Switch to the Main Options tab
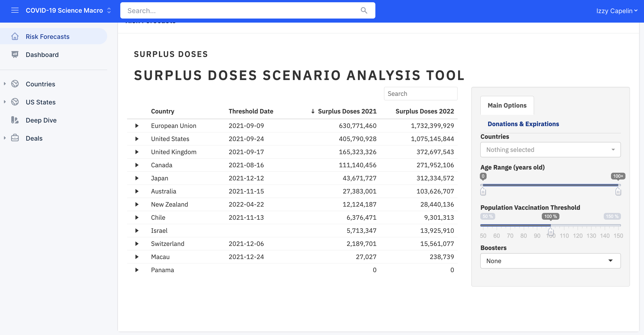This screenshot has height=335, width=644. coord(507,106)
